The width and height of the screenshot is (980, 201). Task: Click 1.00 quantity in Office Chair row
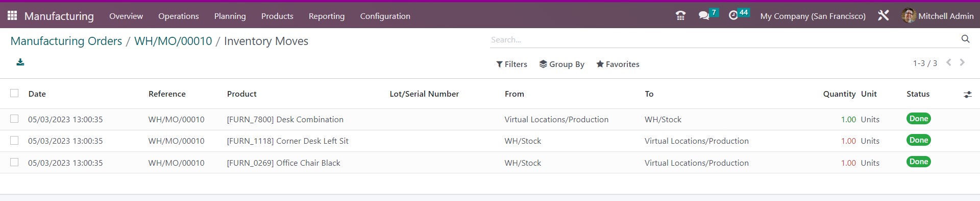pyautogui.click(x=848, y=163)
